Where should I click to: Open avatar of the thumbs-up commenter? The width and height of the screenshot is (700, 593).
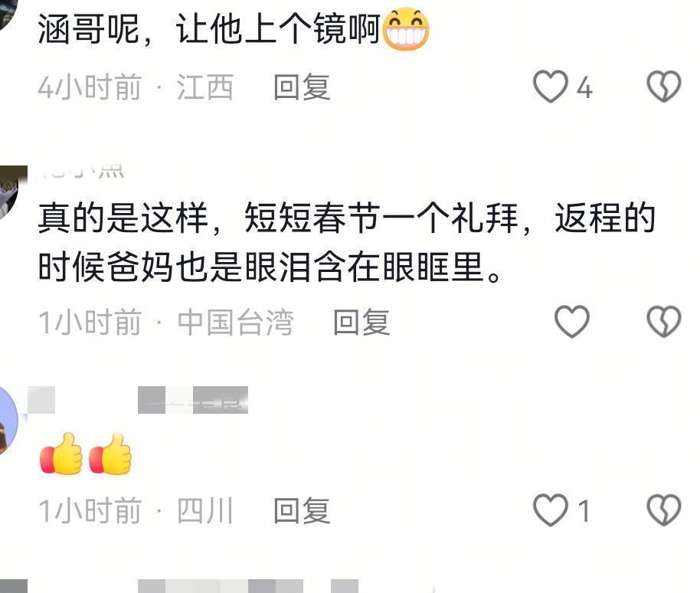coord(9,421)
